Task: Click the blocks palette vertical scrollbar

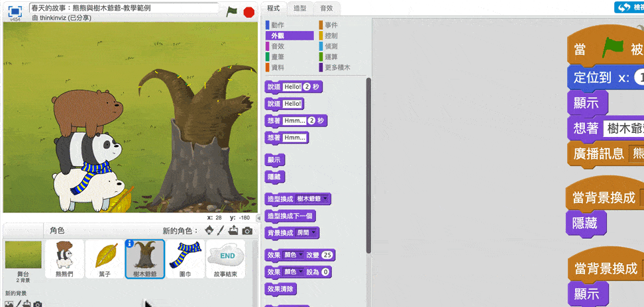Action: click(368, 164)
